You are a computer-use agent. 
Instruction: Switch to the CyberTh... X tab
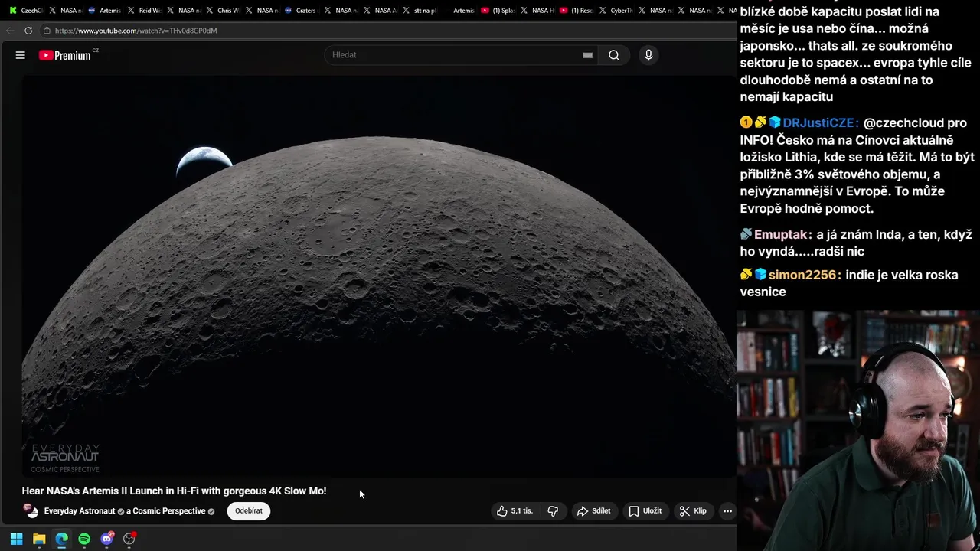616,11
